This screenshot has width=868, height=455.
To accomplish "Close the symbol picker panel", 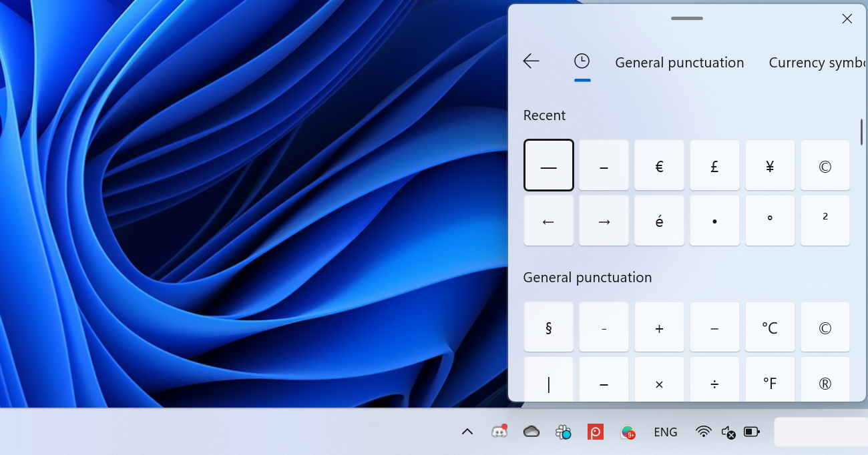I will pos(847,19).
